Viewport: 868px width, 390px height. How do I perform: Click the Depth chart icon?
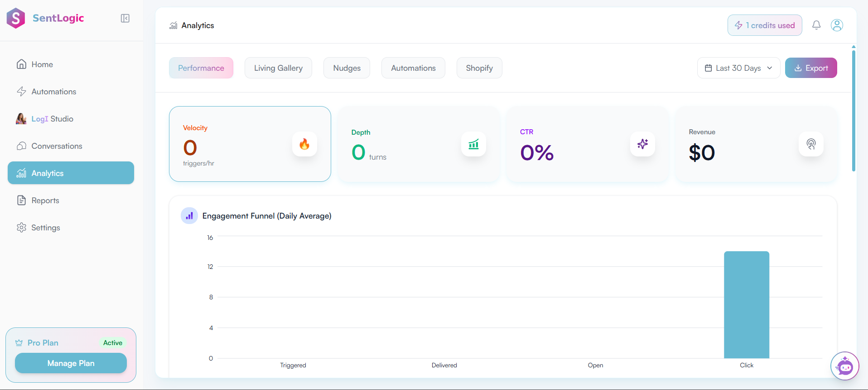coord(473,144)
